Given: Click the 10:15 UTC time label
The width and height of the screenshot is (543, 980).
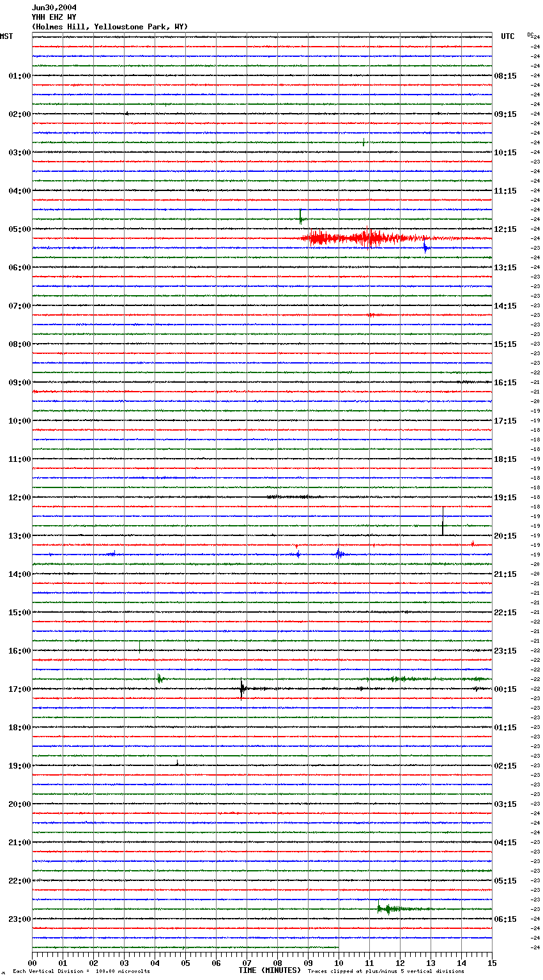Looking at the screenshot, I should click(505, 153).
